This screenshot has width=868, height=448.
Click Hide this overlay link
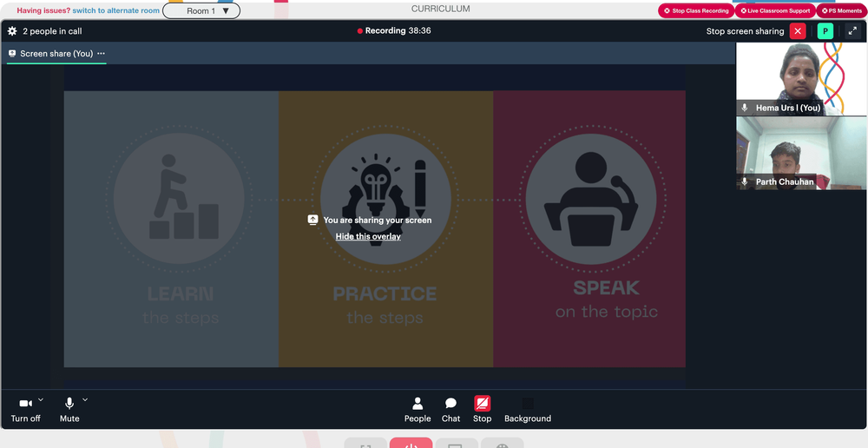pyautogui.click(x=368, y=236)
